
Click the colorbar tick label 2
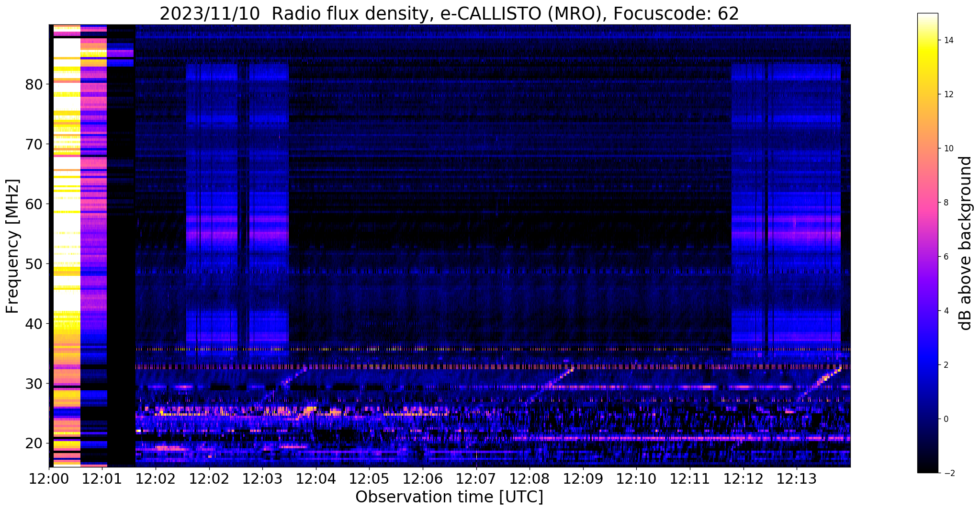(x=946, y=365)
